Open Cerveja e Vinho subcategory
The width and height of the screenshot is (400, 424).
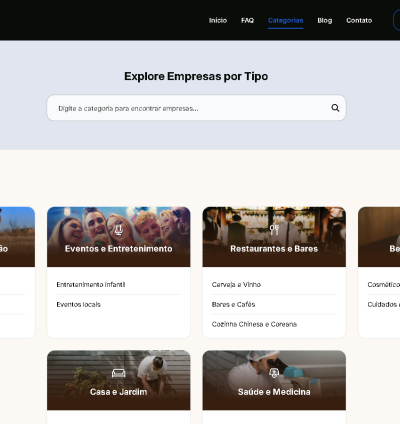point(236,284)
